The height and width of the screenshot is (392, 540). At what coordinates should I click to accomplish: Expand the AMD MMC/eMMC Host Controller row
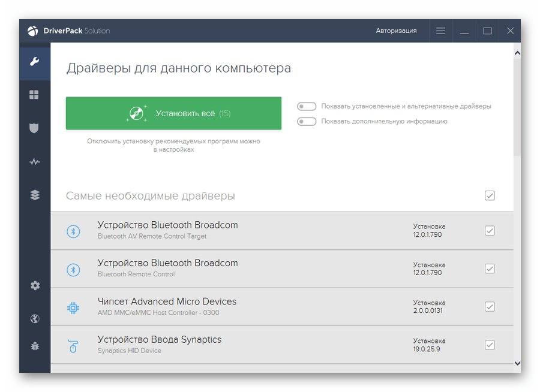240,307
